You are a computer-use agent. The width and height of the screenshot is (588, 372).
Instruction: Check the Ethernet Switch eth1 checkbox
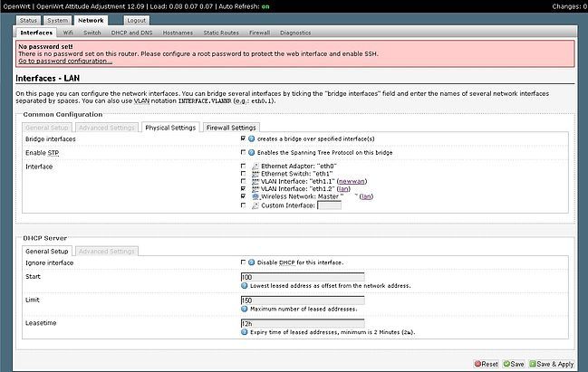point(244,175)
